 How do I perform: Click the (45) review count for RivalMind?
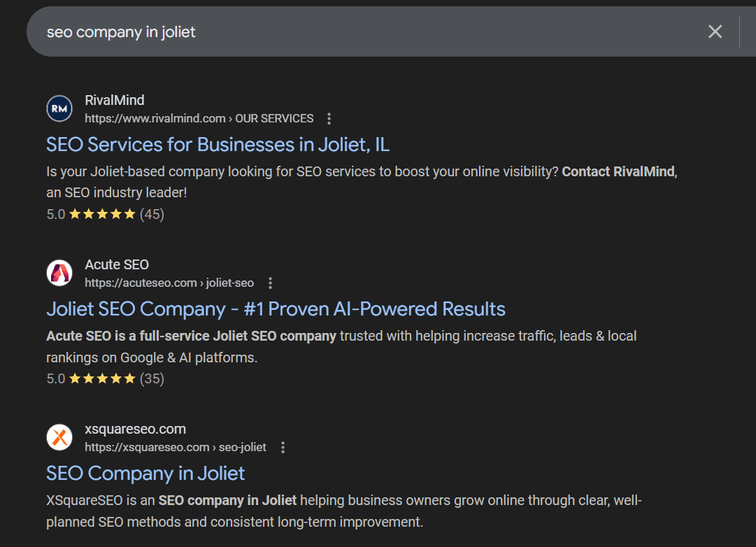point(153,214)
